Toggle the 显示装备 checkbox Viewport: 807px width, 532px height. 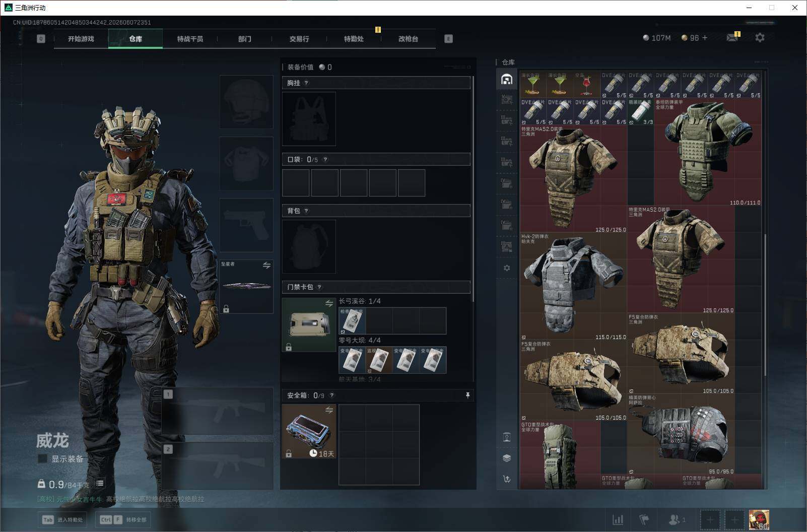(x=42, y=459)
